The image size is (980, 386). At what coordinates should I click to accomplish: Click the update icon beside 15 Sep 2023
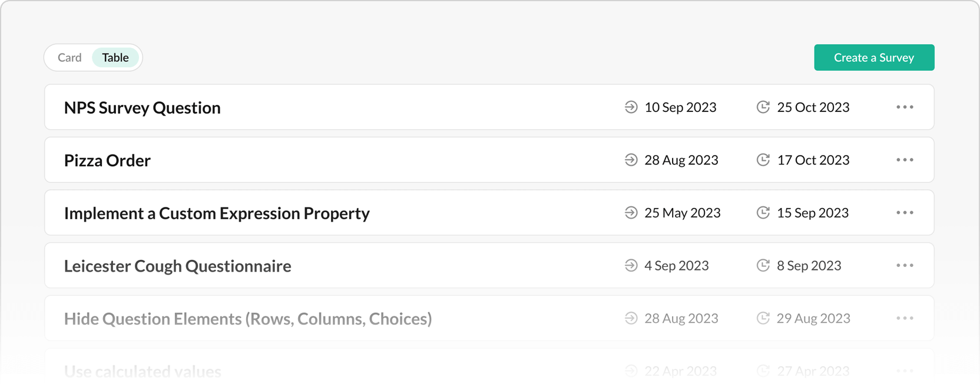(x=763, y=213)
